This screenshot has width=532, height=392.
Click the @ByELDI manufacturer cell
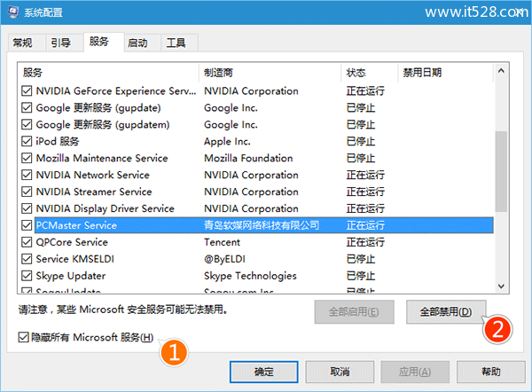click(224, 259)
